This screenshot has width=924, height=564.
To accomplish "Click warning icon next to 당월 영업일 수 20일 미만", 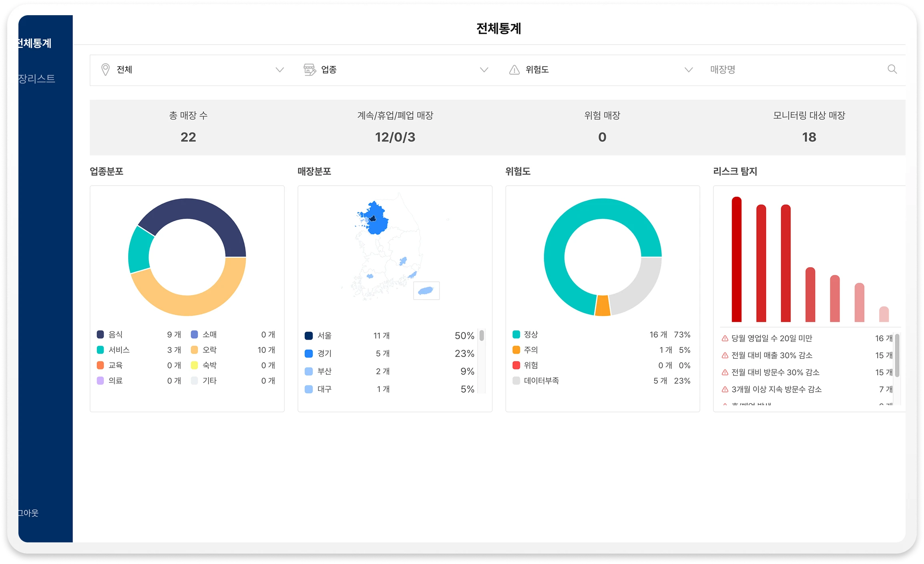I will 725,338.
